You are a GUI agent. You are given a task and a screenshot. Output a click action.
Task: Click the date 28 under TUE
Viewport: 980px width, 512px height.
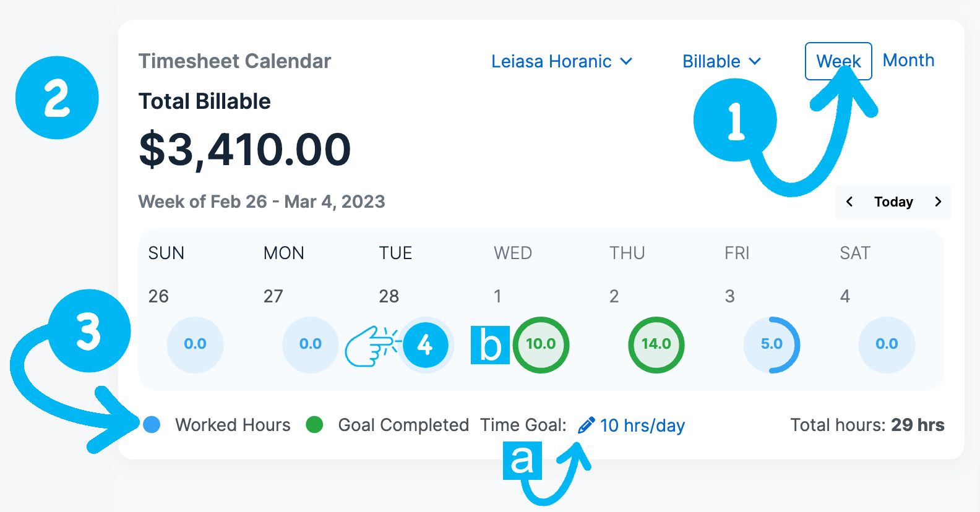tap(389, 296)
